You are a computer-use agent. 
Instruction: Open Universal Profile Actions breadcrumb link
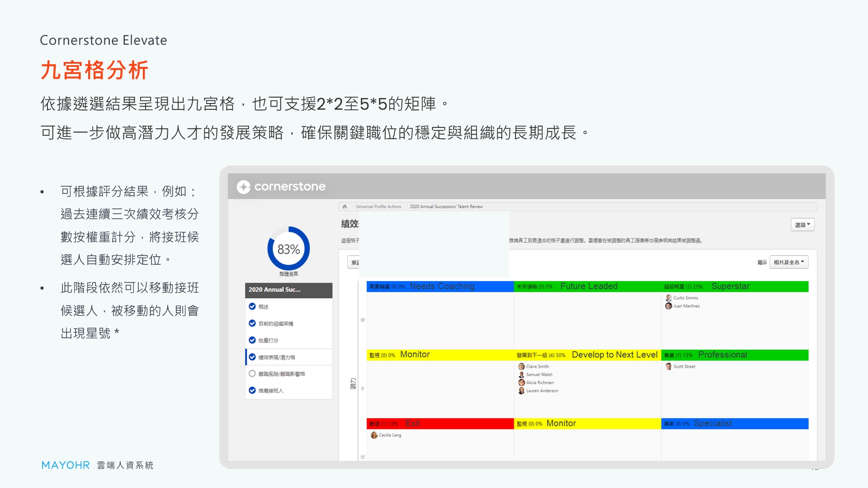pos(378,206)
